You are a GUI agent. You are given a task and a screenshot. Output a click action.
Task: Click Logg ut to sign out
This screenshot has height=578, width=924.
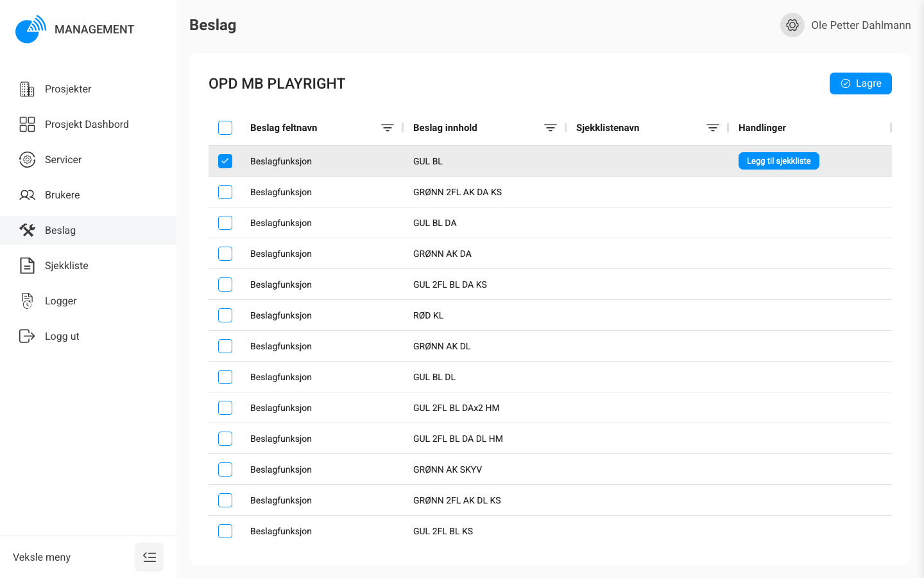[88, 337]
